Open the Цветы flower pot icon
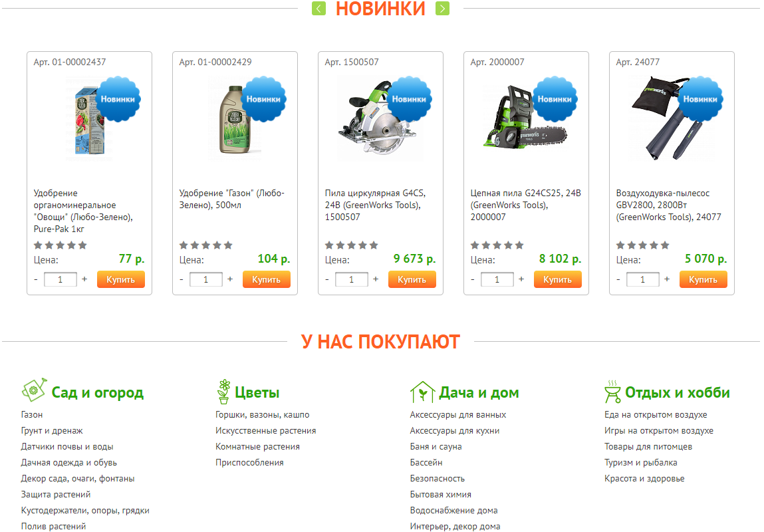 (x=223, y=392)
